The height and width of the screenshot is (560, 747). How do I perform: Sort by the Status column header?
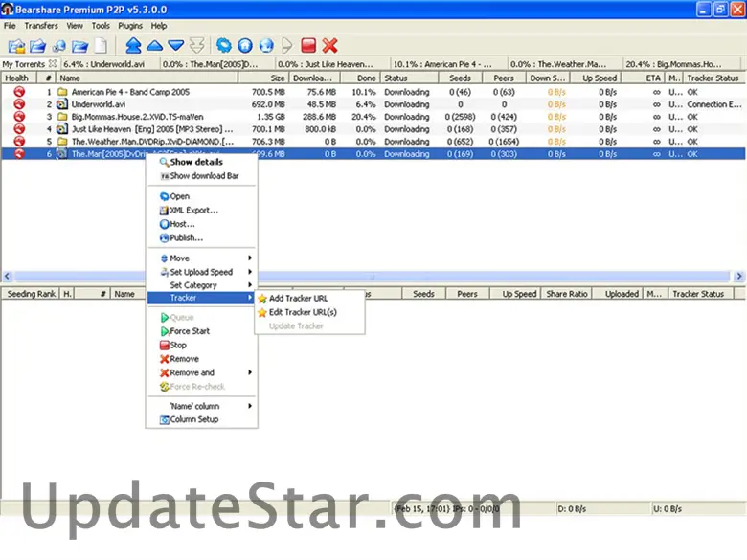[409, 78]
